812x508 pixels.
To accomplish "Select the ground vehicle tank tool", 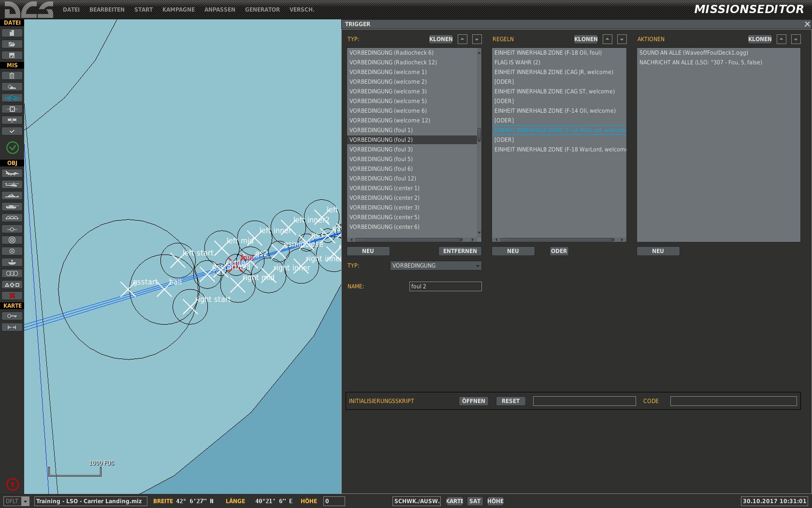I will [x=12, y=207].
